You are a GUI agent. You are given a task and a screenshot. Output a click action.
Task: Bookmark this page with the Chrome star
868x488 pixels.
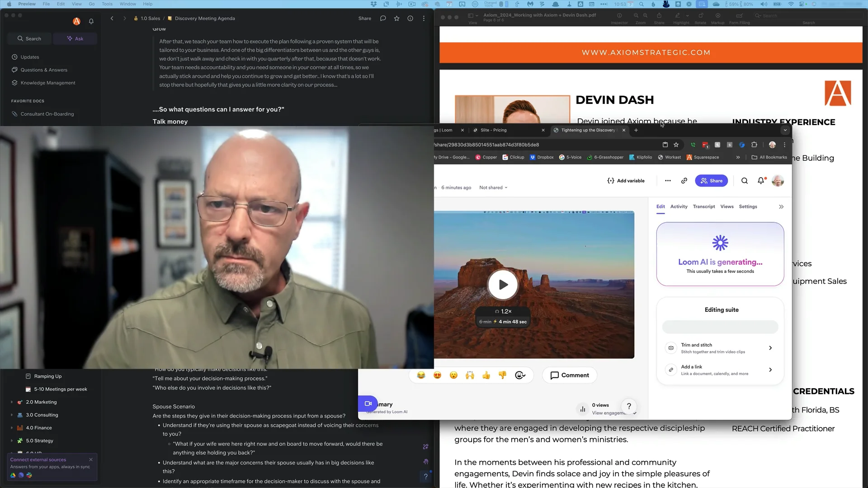676,145
